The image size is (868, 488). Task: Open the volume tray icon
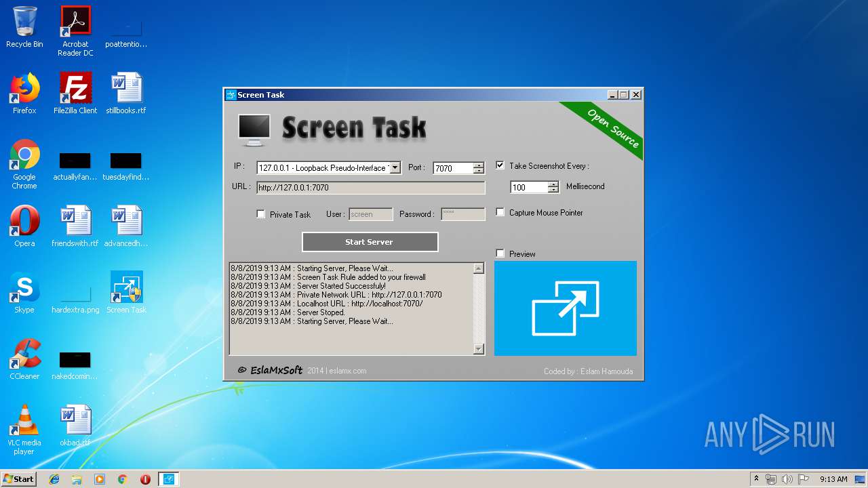pyautogui.click(x=787, y=479)
